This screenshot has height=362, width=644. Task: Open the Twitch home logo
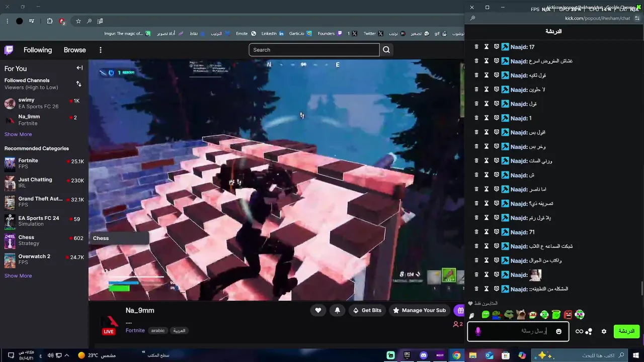[9, 50]
